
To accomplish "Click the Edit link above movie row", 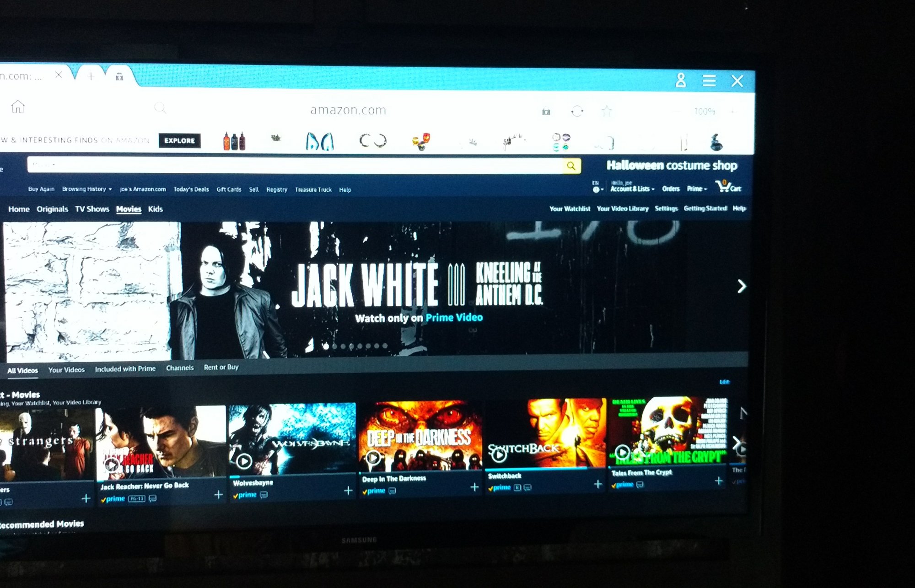I will (x=724, y=382).
